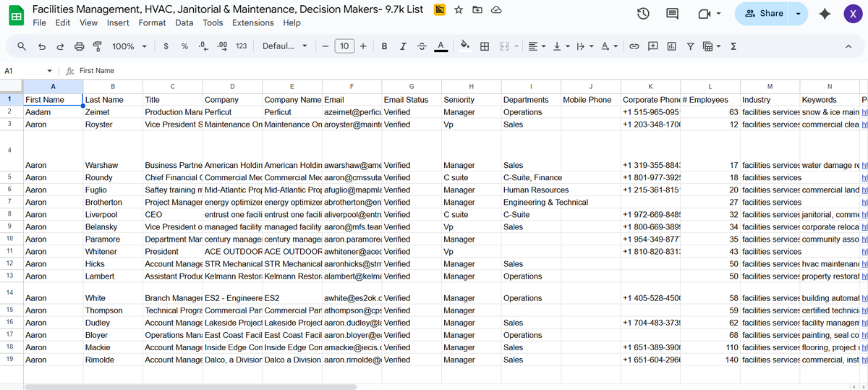Open vertical align dropdown
Viewport: 868px width, 390px height.
tap(561, 46)
